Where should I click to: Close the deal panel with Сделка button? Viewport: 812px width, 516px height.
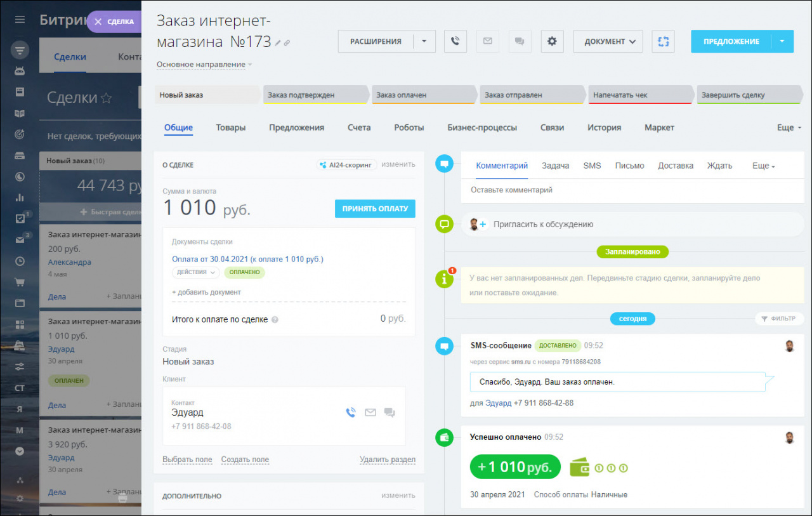114,22
